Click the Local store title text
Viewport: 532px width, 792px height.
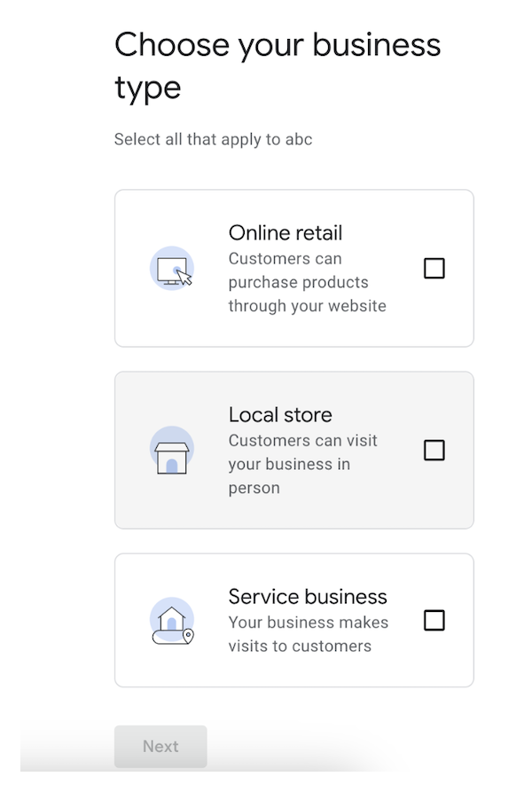(280, 414)
